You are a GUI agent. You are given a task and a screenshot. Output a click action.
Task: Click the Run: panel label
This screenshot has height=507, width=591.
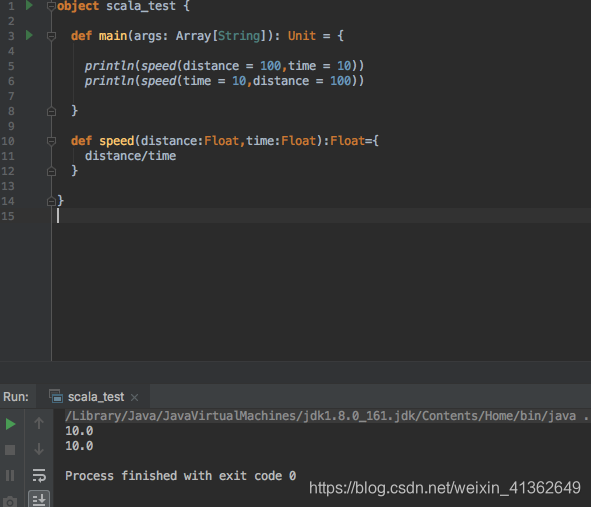(16, 397)
